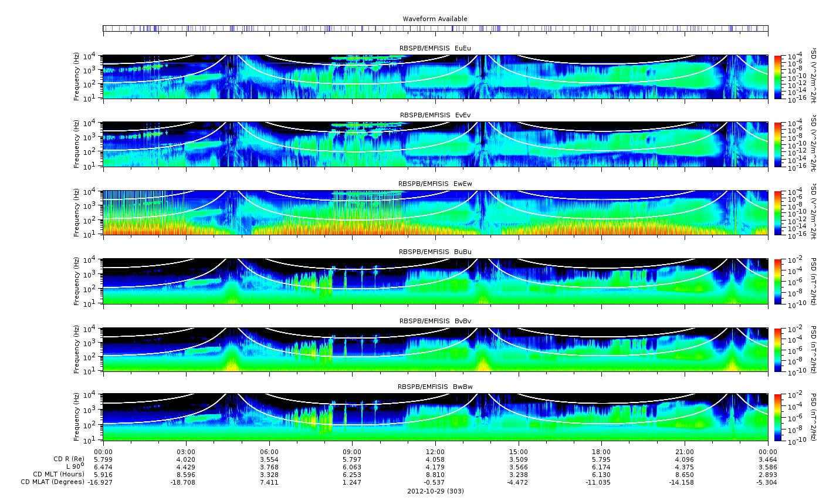Click the Waveform Available timeline bar
This screenshot has height=504, width=826.
(435, 28)
